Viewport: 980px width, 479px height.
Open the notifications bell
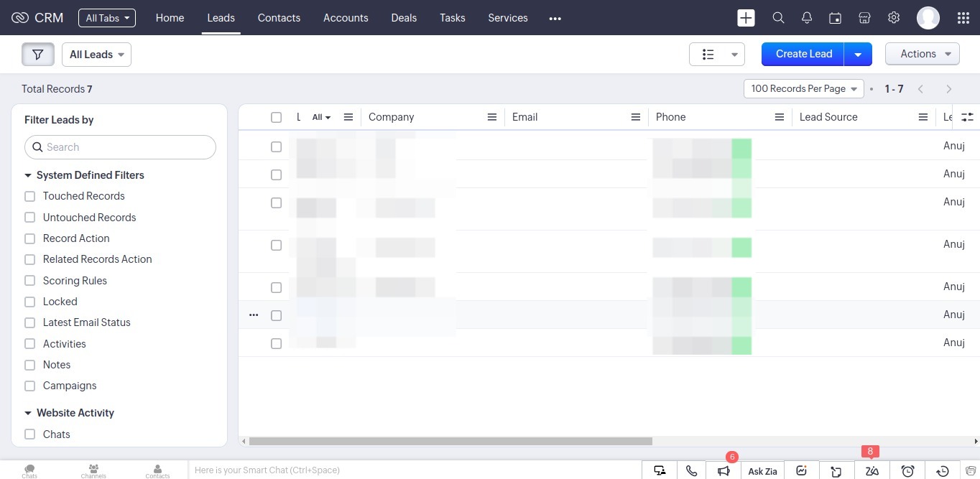click(x=807, y=18)
